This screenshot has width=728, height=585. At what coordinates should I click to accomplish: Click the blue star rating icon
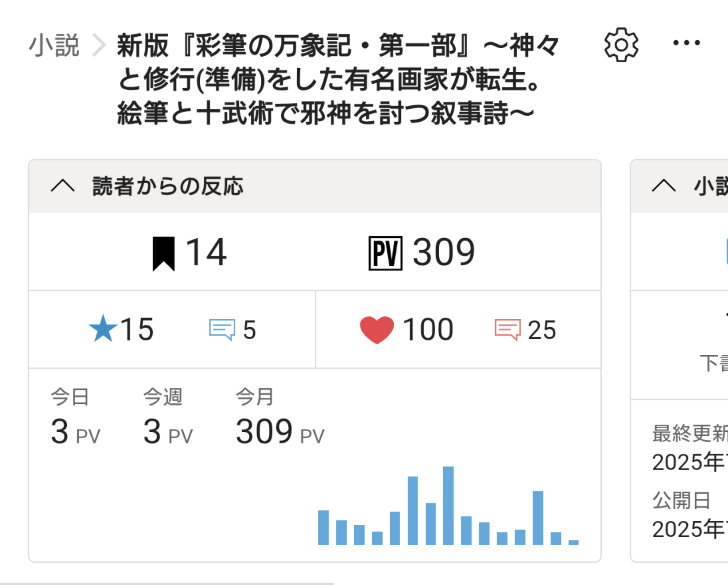[x=103, y=329]
